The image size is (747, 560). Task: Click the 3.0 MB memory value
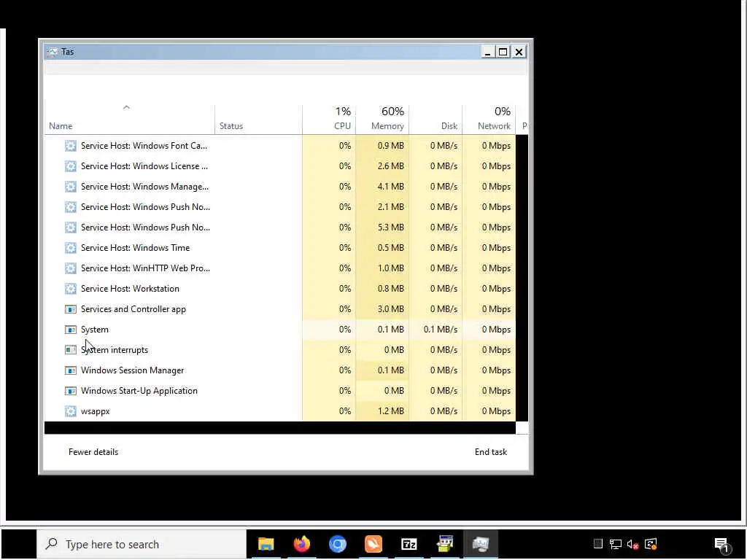coord(391,309)
